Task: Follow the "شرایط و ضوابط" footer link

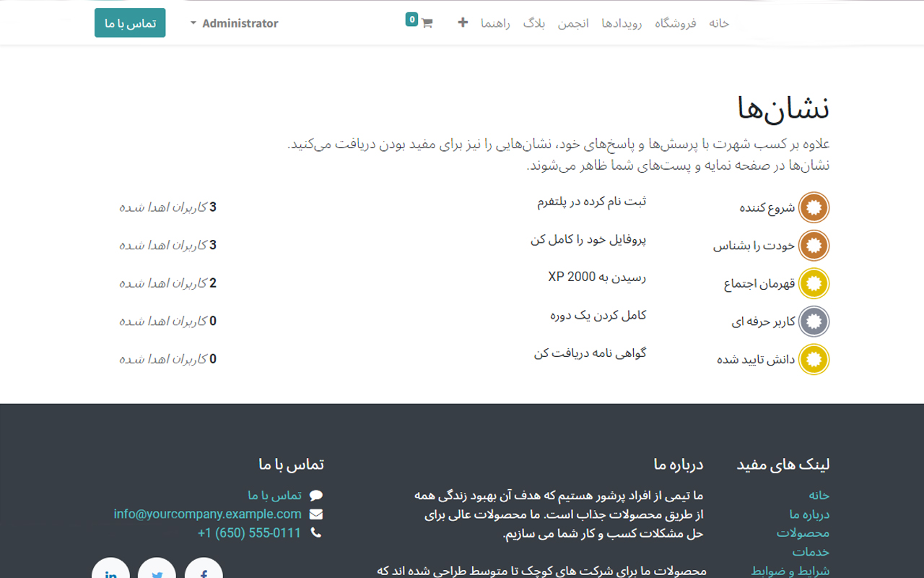Action: tap(790, 570)
